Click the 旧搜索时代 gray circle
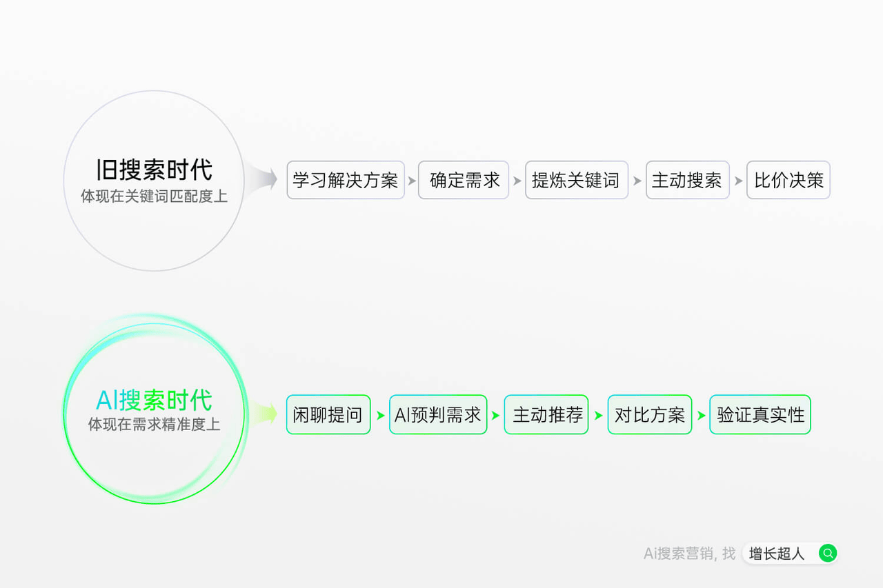This screenshot has width=883, height=588. 154,181
